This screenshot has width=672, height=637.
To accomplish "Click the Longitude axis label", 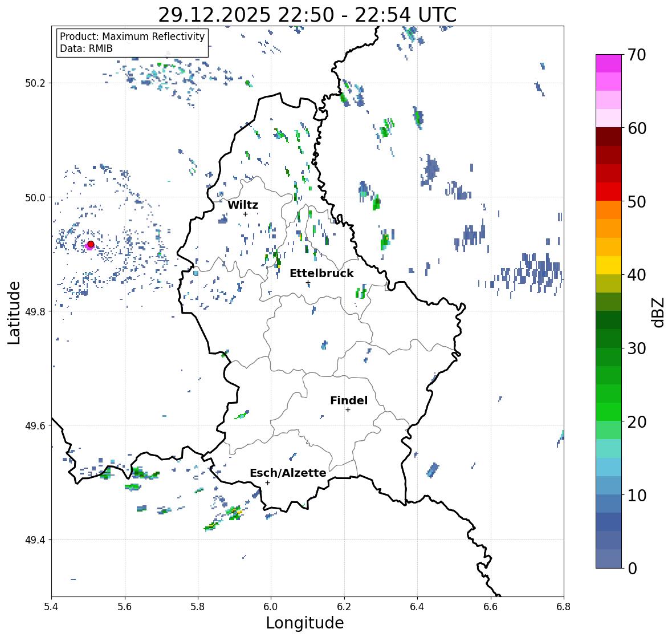I will (305, 623).
